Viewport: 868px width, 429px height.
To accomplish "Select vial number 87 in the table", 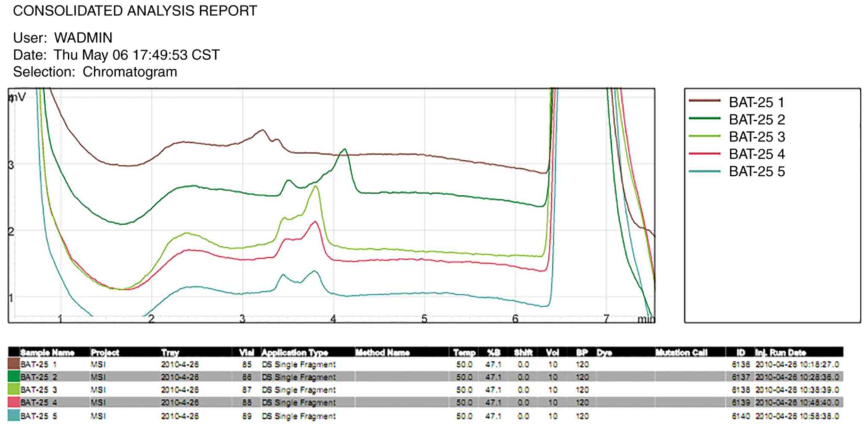I will [246, 390].
